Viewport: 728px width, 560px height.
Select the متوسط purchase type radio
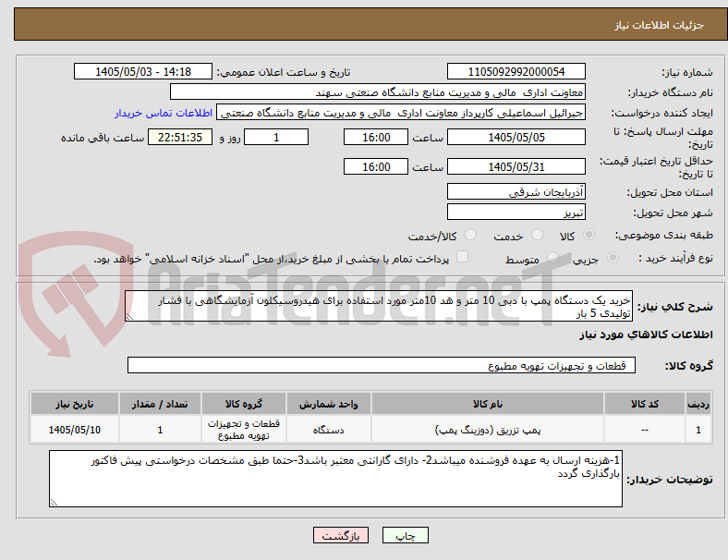point(552,258)
